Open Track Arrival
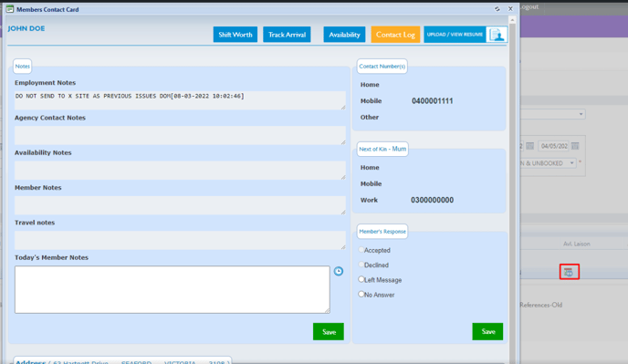628x364 pixels. point(287,35)
